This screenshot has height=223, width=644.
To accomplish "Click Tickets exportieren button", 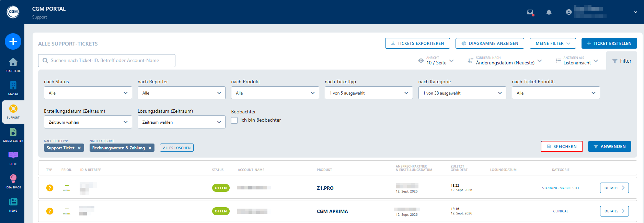I will click(x=417, y=44).
